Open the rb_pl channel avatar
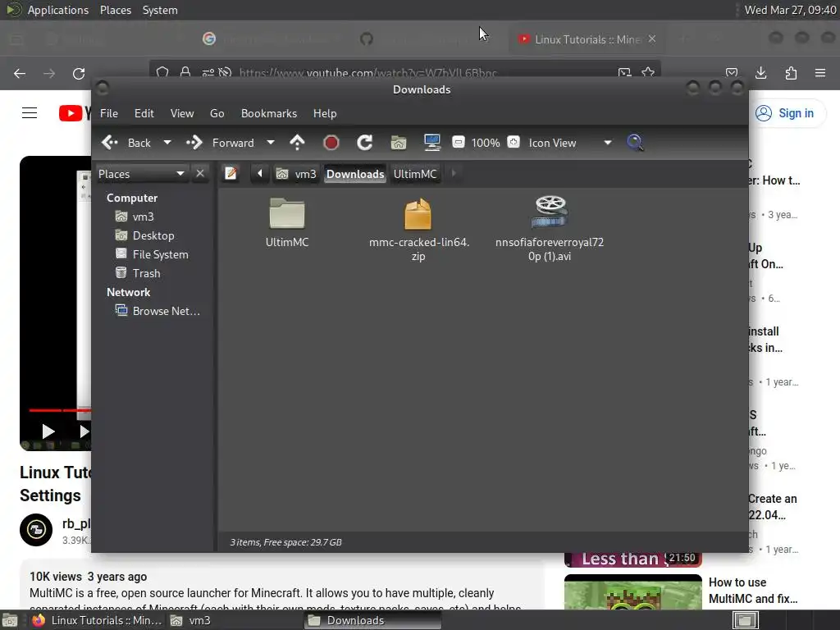Screen dimensions: 840x630 pyautogui.click(x=36, y=529)
